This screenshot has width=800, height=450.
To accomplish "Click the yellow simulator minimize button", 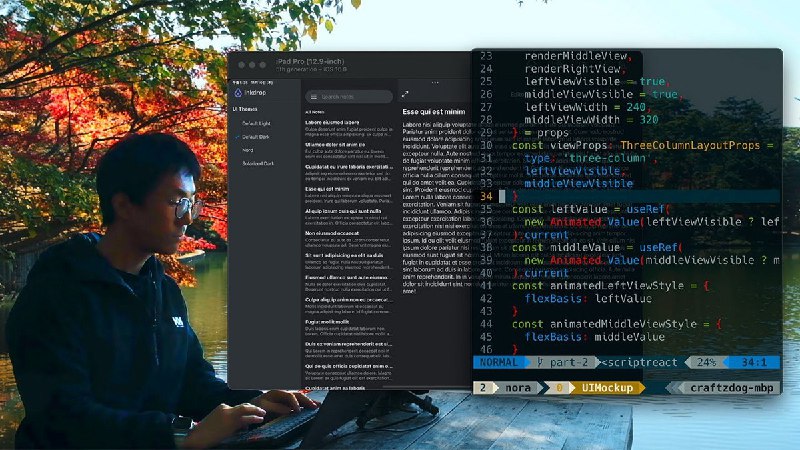I will [251, 63].
